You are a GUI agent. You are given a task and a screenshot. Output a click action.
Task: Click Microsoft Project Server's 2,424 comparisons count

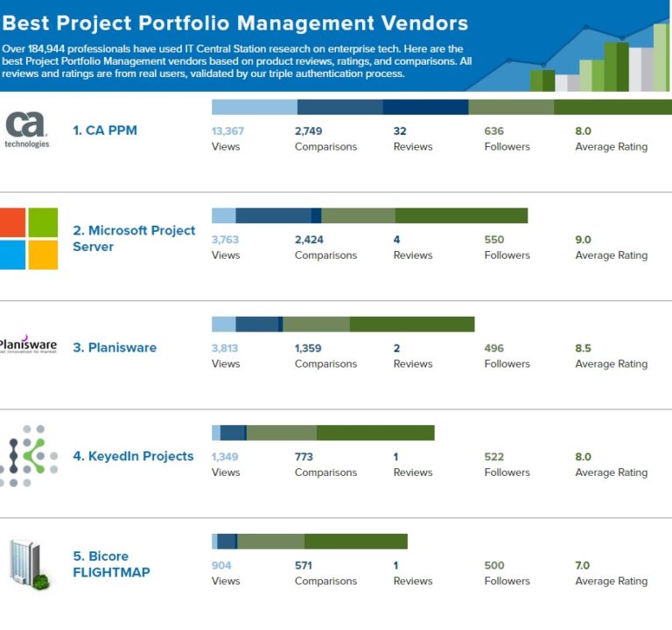coord(314,239)
